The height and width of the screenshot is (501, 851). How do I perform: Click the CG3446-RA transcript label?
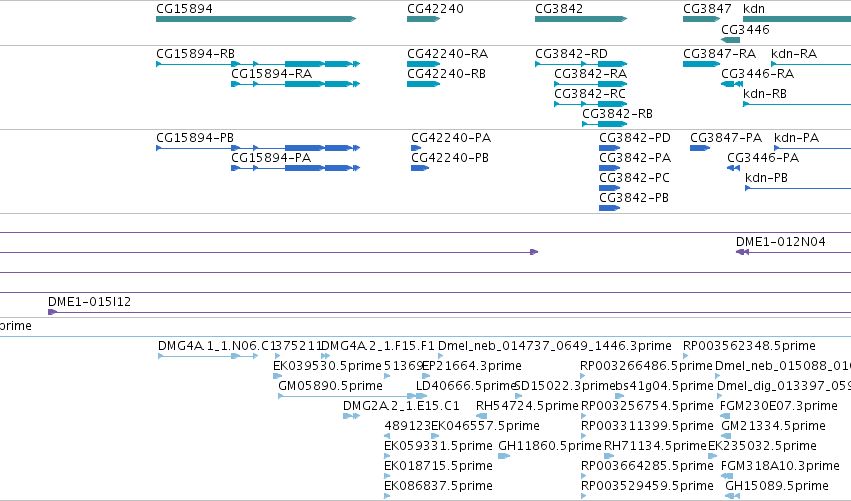pyautogui.click(x=758, y=74)
